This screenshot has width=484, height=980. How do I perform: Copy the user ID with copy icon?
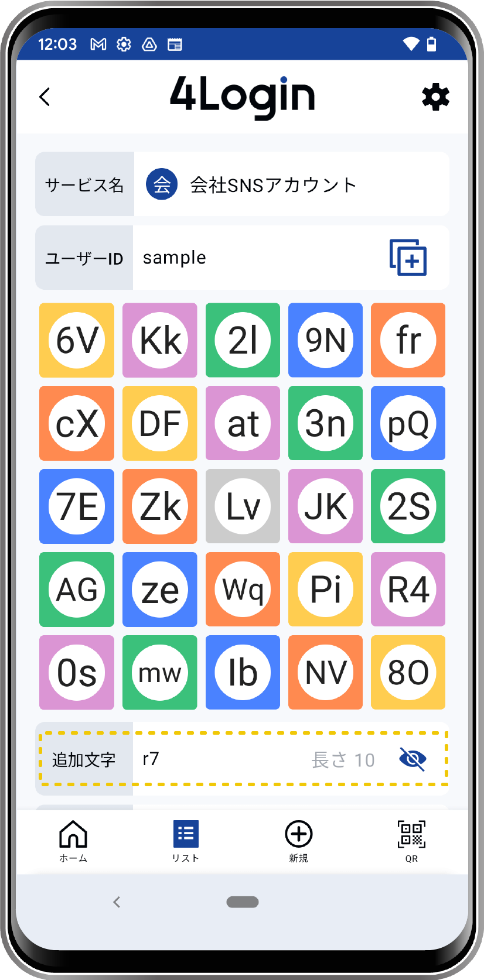tap(408, 258)
